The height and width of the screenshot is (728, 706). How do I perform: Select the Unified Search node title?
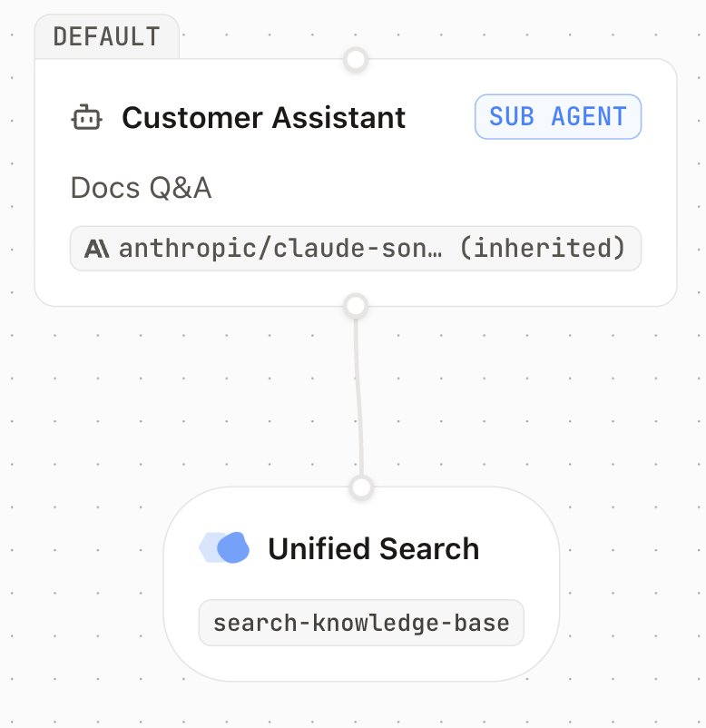[374, 548]
